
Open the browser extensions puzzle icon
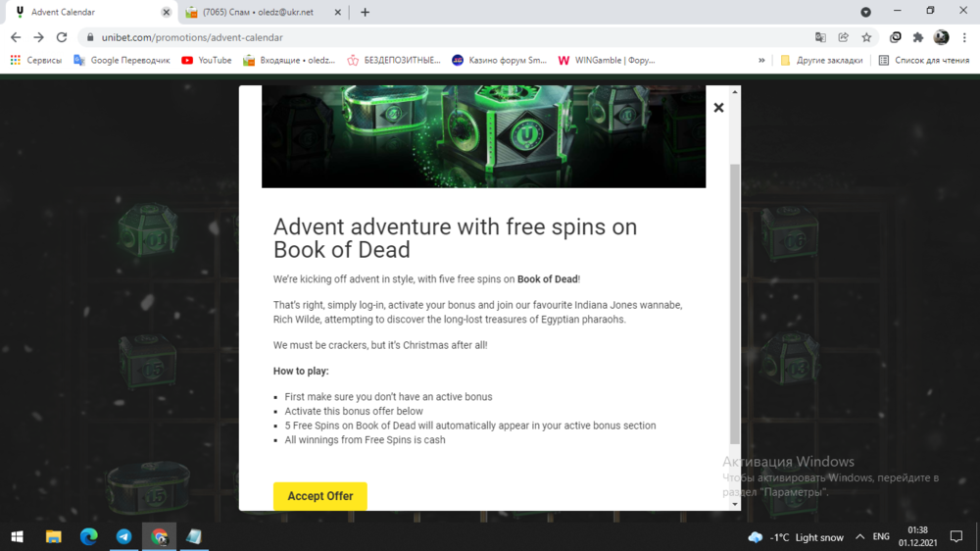[x=918, y=37]
